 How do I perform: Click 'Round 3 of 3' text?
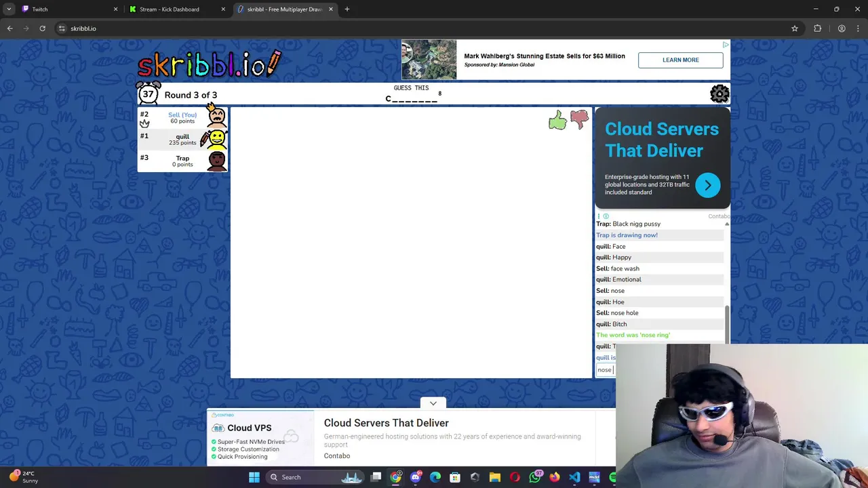click(x=191, y=95)
